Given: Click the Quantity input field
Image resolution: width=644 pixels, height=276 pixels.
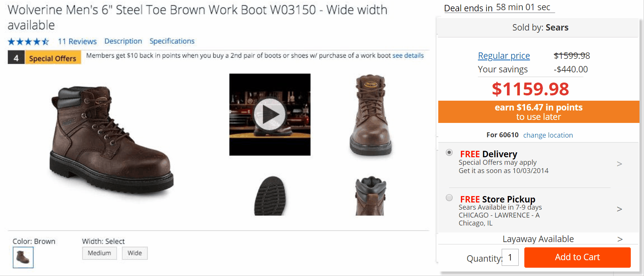Looking at the screenshot, I should [510, 257].
